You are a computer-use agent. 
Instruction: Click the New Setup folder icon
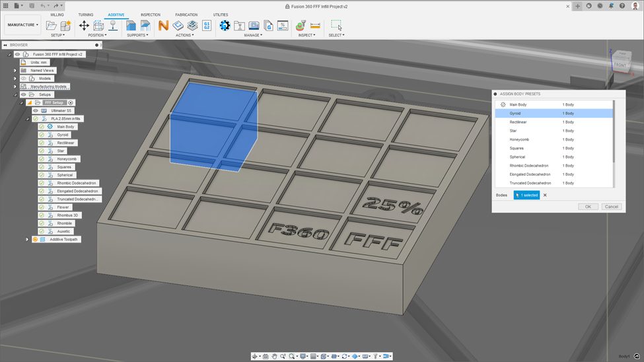(x=52, y=25)
